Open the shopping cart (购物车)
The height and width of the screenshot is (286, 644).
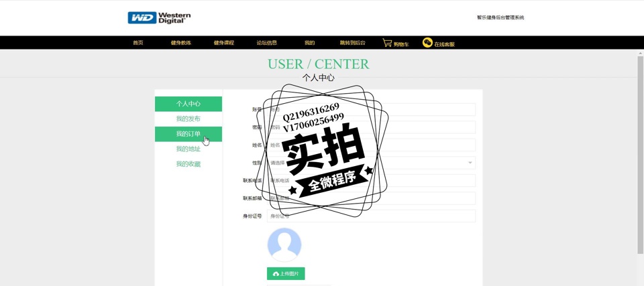pyautogui.click(x=395, y=43)
